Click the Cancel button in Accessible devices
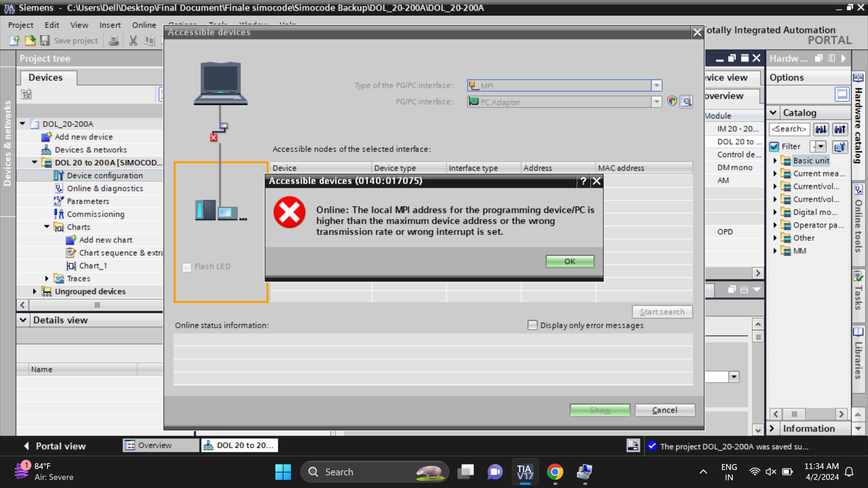Screen dimensions: 868x488 coord(665,410)
